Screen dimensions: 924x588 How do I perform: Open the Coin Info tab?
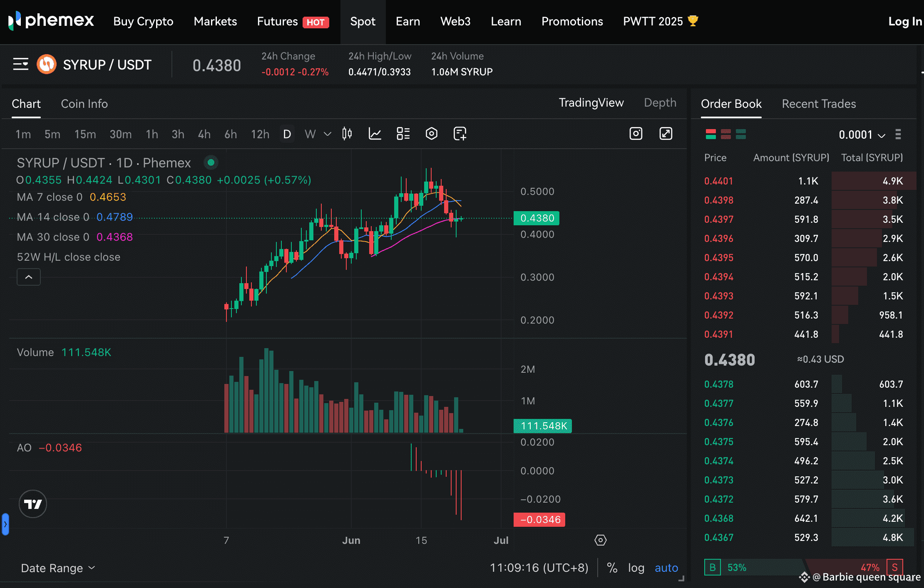pos(84,104)
